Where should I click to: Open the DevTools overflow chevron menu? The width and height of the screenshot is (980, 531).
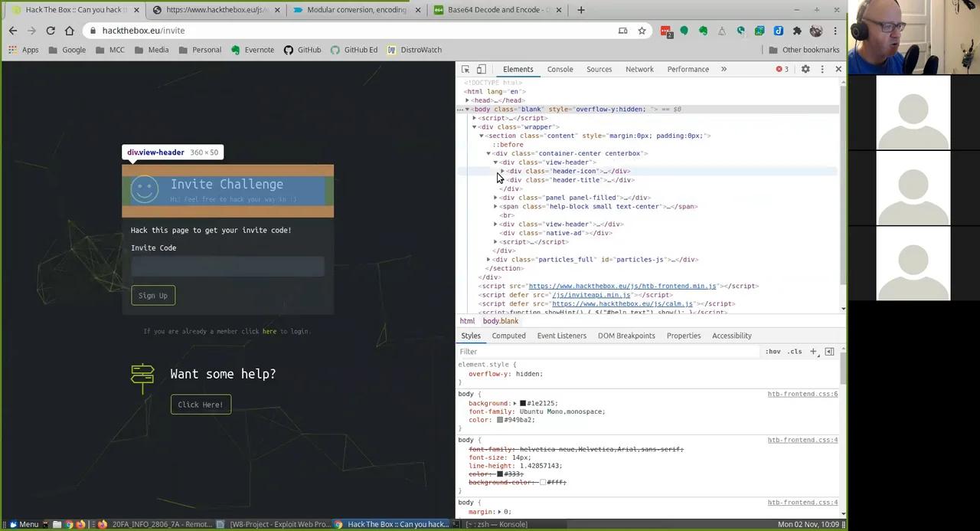[723, 69]
